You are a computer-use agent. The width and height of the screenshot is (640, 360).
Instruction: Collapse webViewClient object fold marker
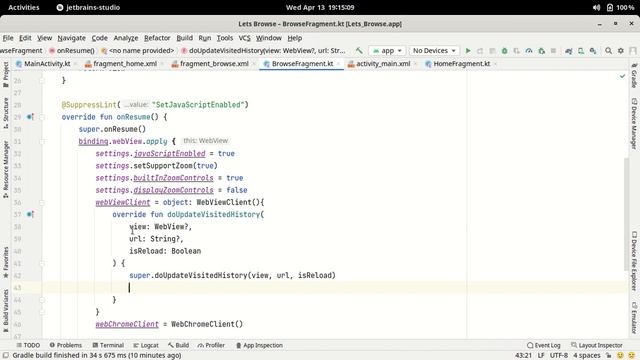tap(42, 202)
